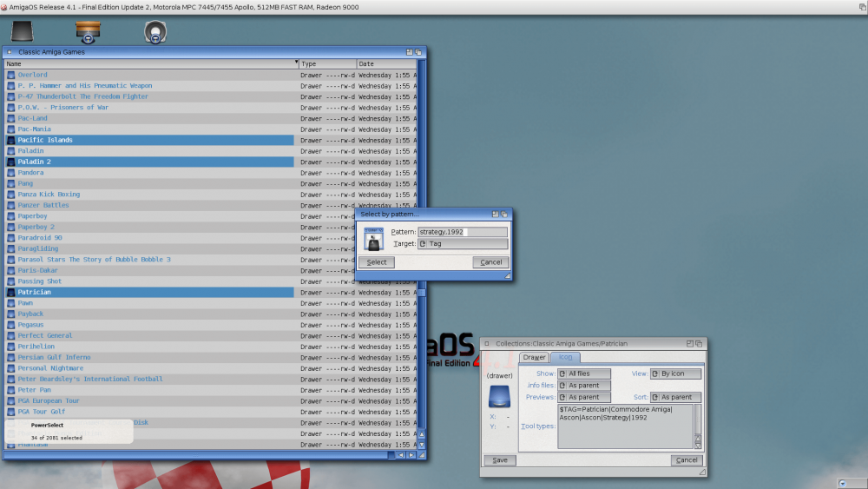Screen dimensions: 868x489
Task: Click the depth gadget of Classic Amiga Games window
Action: pos(418,52)
